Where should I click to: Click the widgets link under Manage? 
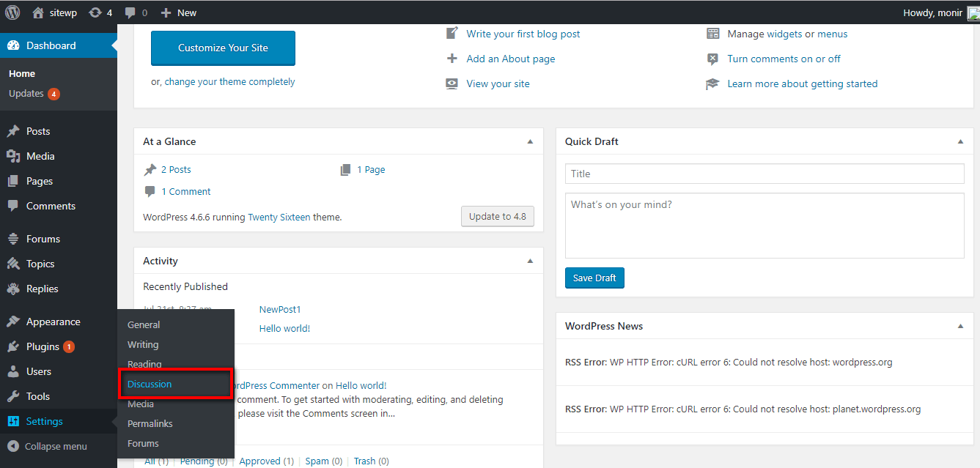pos(784,34)
